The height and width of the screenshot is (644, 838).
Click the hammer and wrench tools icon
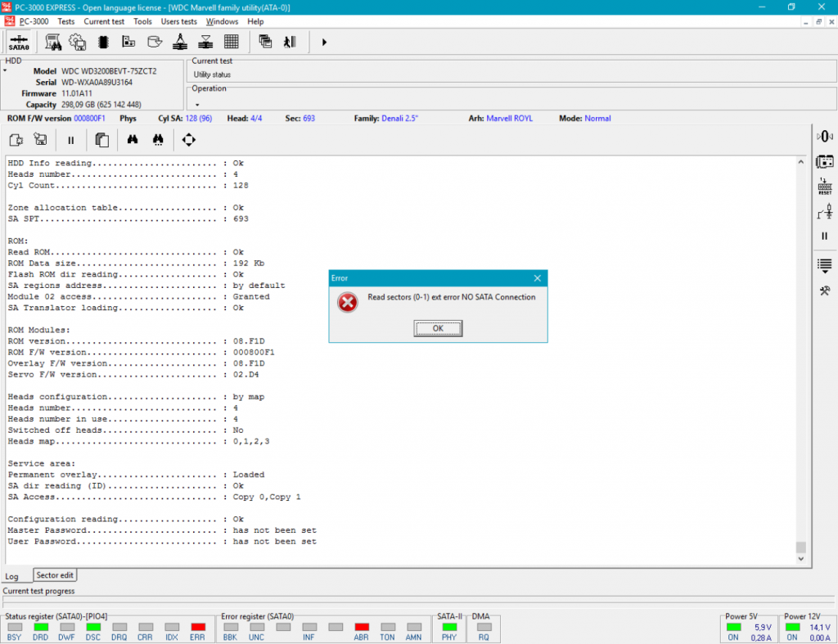click(825, 291)
